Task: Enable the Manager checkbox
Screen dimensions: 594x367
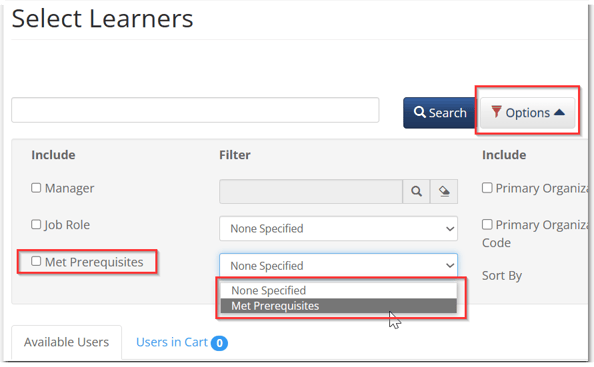Action: point(36,188)
